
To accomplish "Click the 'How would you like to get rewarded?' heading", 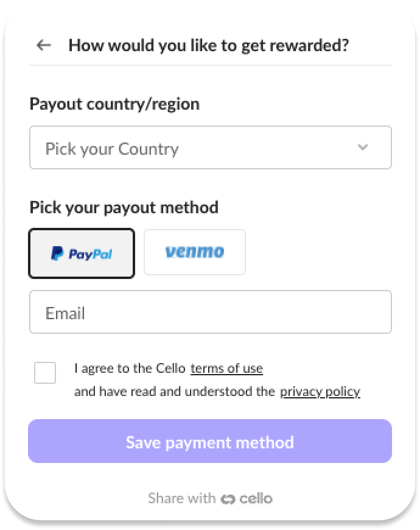I will [x=208, y=45].
